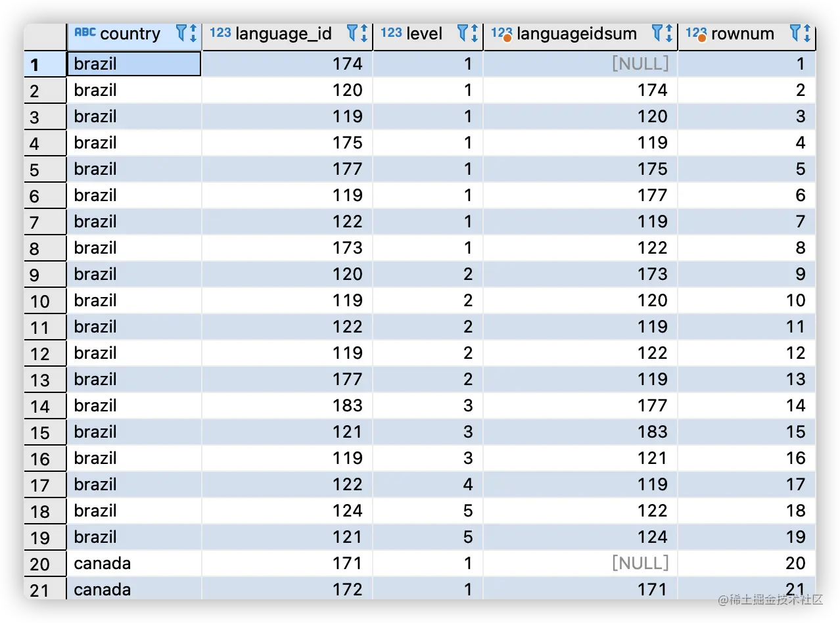840x623 pixels.
Task: Click level value 4 in row 17
Action: [x=428, y=484]
